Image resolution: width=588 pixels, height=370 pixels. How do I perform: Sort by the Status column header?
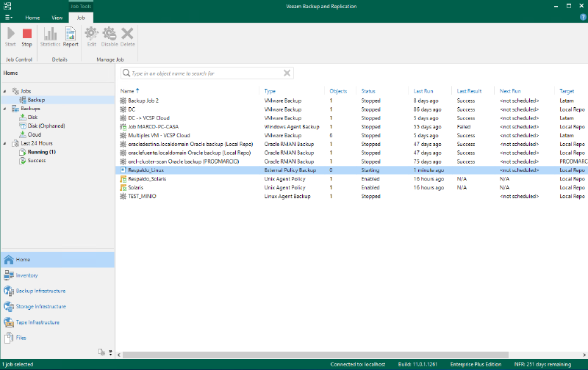coord(368,91)
